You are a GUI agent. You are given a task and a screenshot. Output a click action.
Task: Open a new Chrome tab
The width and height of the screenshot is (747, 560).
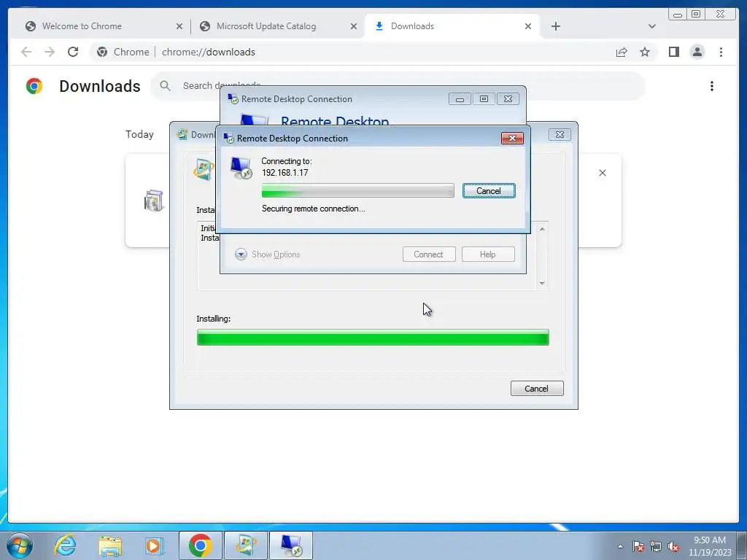tap(555, 26)
